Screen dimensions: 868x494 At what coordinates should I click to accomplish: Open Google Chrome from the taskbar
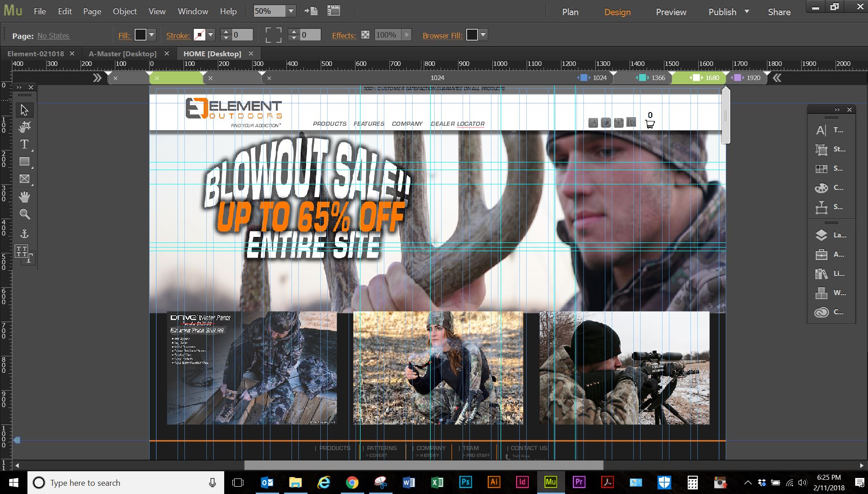point(352,482)
